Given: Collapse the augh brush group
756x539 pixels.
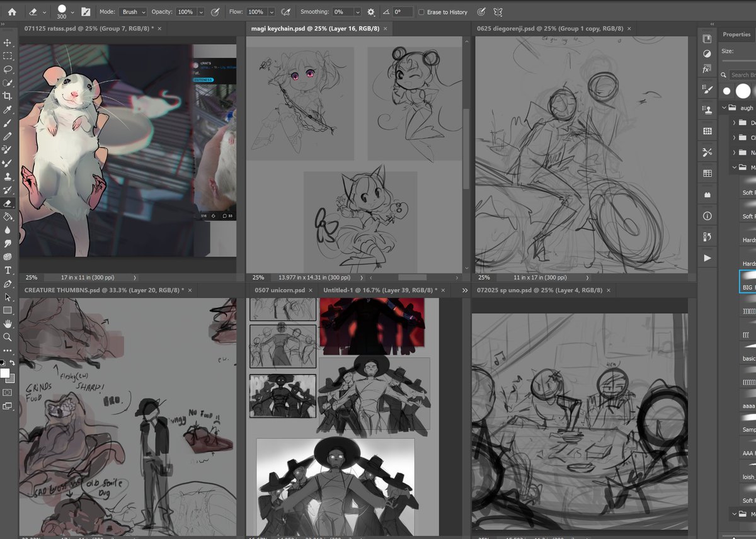Looking at the screenshot, I should (x=723, y=108).
